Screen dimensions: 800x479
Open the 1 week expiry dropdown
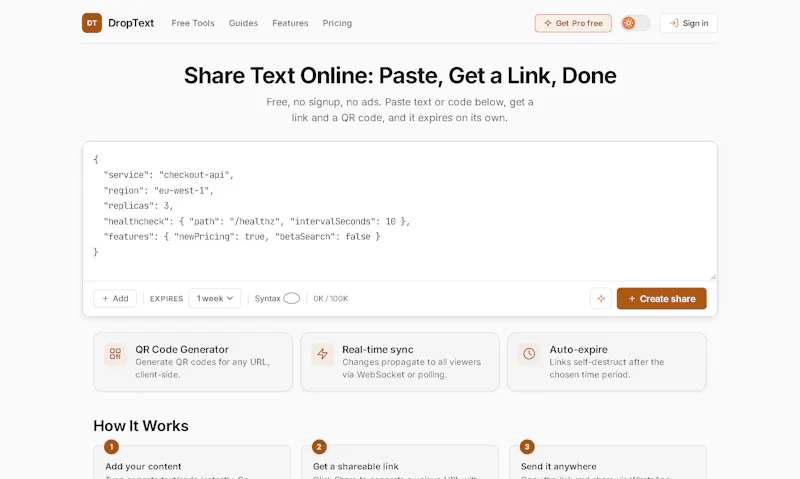(x=215, y=298)
